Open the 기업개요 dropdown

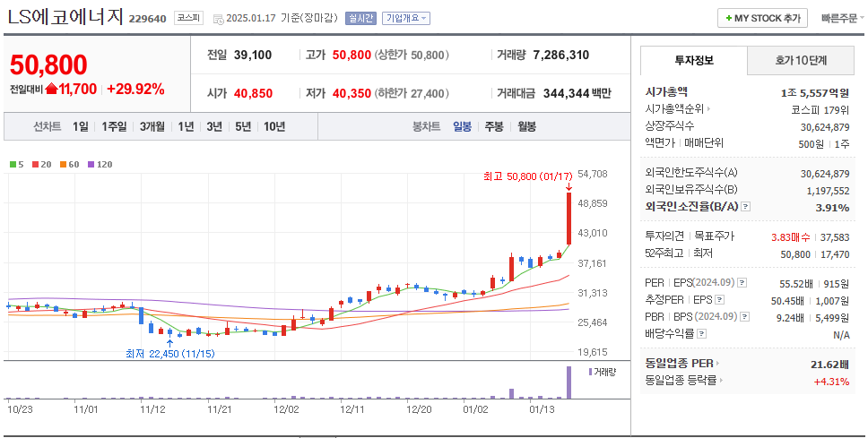pyautogui.click(x=406, y=18)
